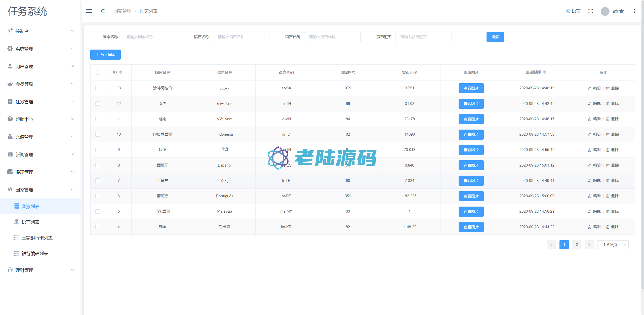Tick the checkbox for Korea row
Viewport: 644px width, 315px height.
[98, 227]
